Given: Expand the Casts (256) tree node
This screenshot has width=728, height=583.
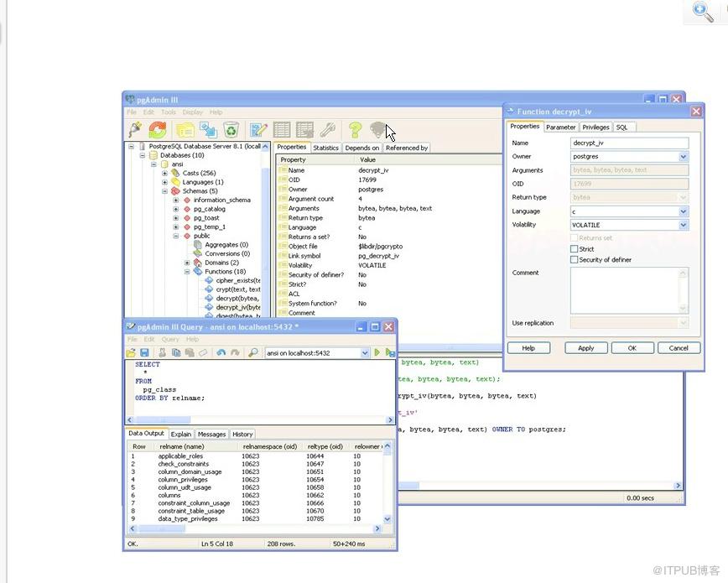Looking at the screenshot, I should click(x=165, y=174).
